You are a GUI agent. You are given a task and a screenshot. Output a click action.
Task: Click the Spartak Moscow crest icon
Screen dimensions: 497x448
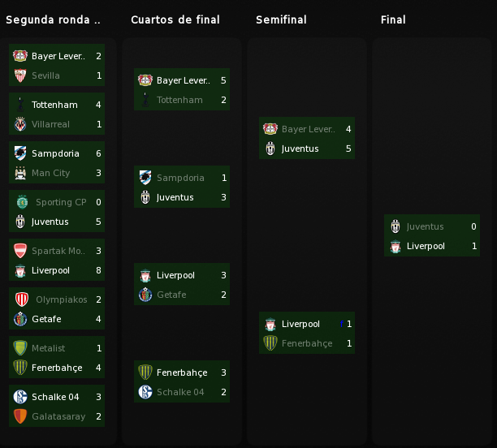(20, 251)
